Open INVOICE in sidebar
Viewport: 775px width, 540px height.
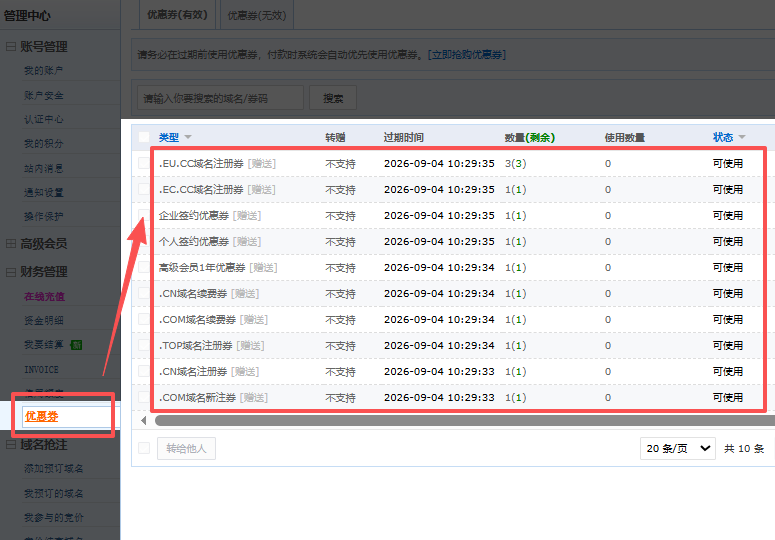click(42, 370)
